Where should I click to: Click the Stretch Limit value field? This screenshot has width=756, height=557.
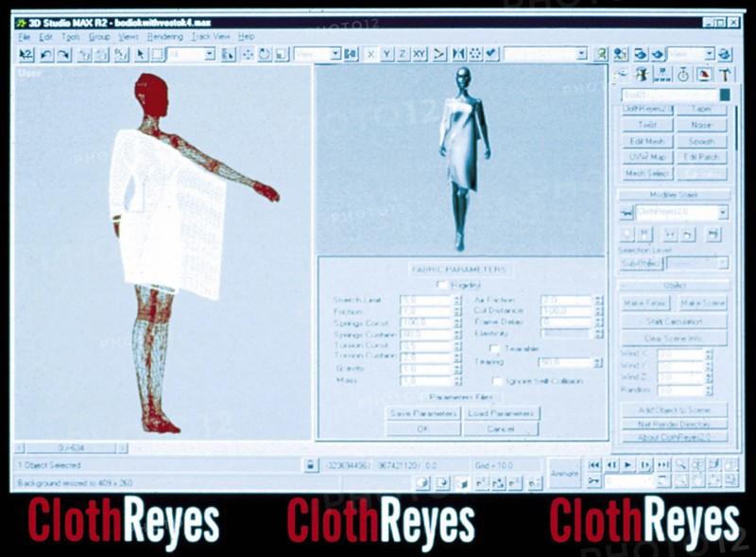(x=426, y=300)
